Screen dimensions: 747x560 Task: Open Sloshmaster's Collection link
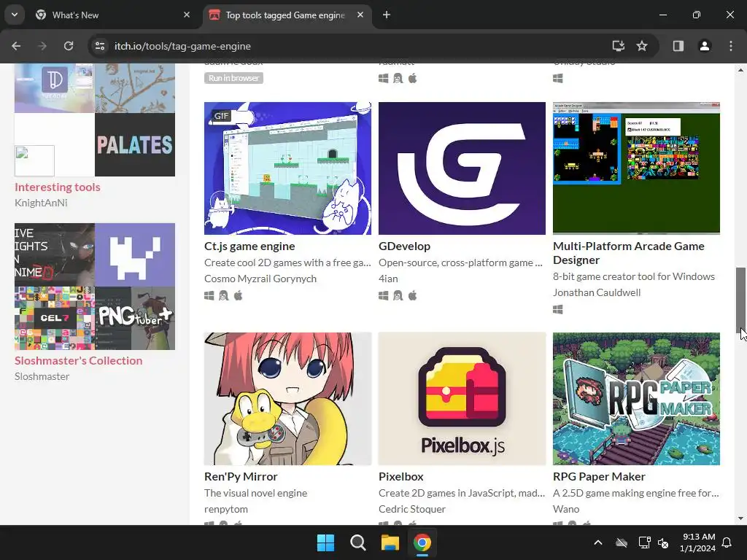click(79, 360)
